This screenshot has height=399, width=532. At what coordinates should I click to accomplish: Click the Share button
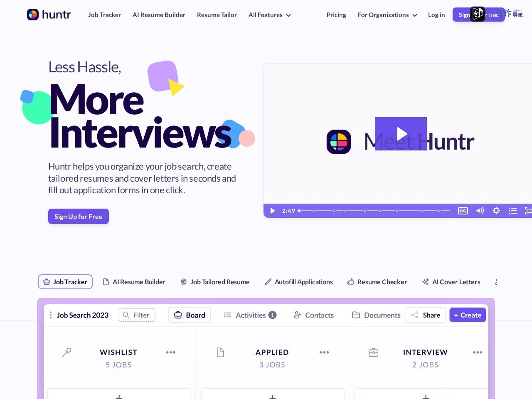coord(426,315)
